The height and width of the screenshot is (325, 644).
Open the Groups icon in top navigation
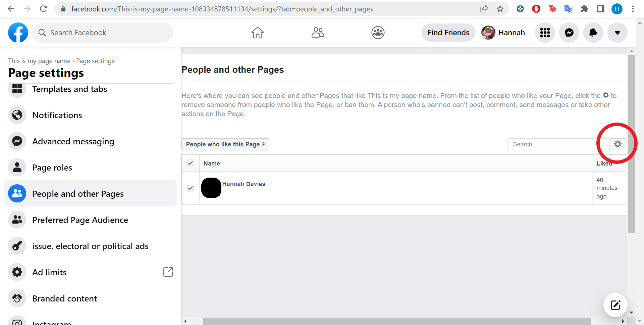[378, 33]
